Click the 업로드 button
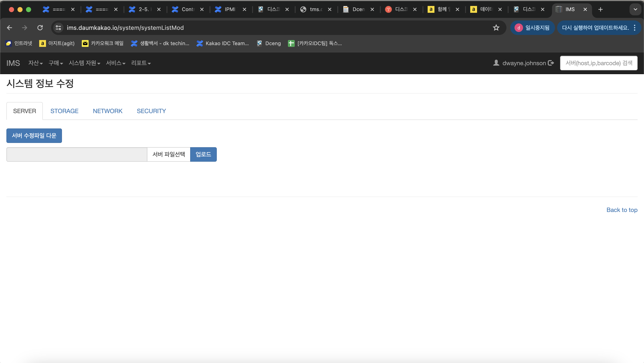The image size is (644, 363). coord(203,154)
